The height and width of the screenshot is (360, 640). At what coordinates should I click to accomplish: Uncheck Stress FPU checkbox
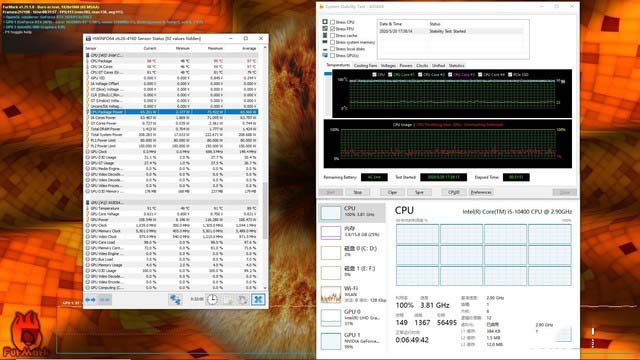pos(332,29)
